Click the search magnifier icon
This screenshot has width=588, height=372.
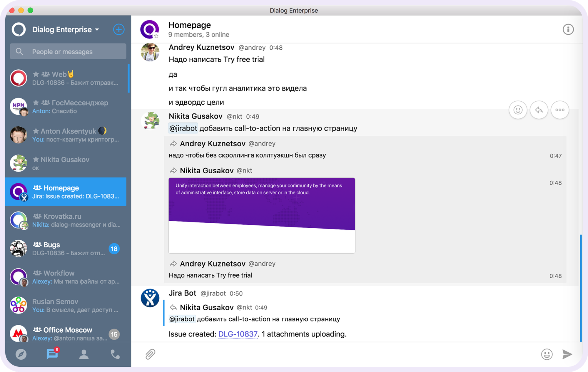coord(19,52)
